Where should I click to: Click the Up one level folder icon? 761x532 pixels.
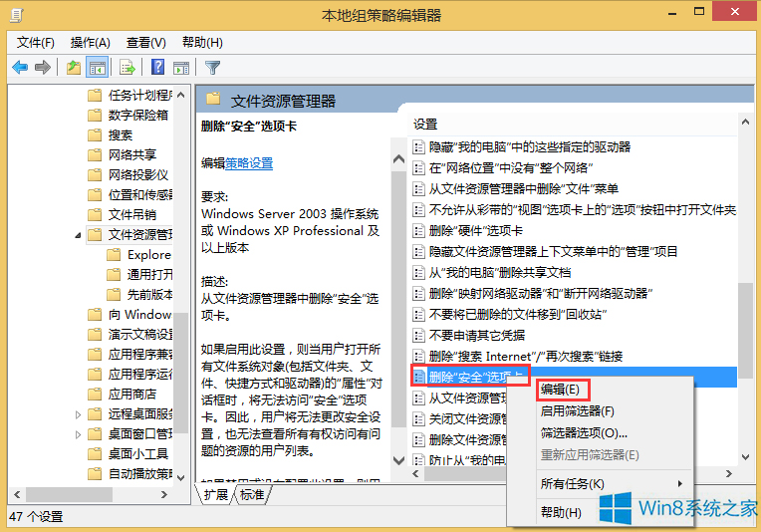(x=74, y=68)
